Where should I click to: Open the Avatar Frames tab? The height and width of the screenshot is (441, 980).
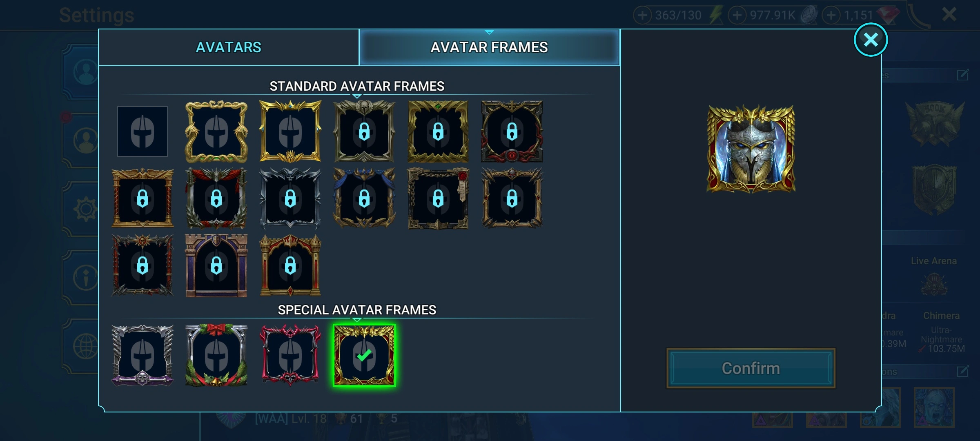(489, 47)
